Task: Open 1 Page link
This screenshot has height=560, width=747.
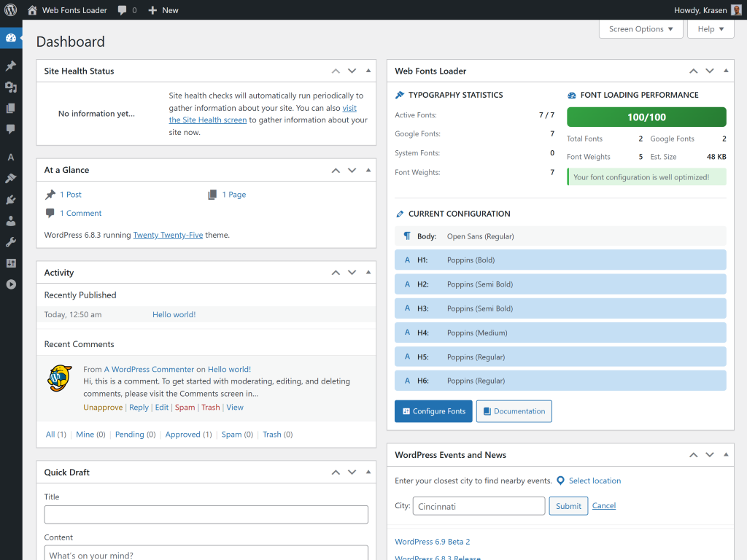Action: [234, 194]
